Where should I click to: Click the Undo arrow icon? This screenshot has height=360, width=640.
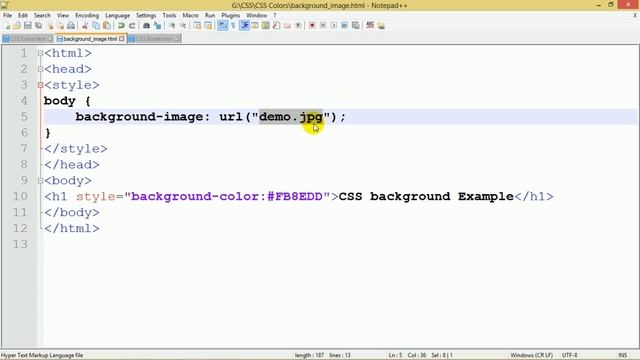coord(121,26)
